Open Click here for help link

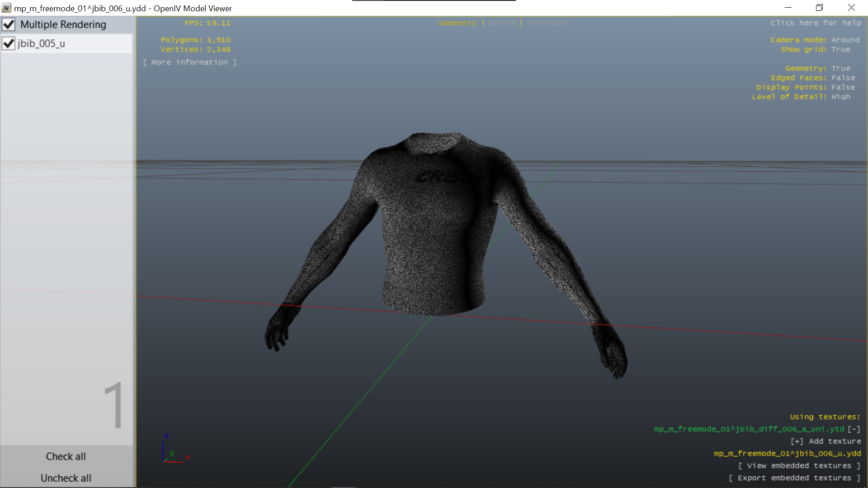pos(815,23)
